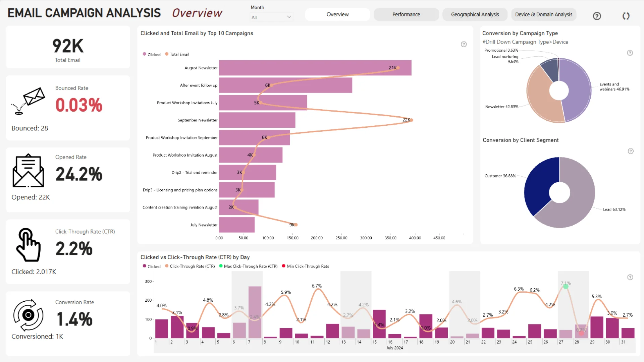Click the 24.2% Opened Rate value
644x362 pixels.
pos(79,174)
